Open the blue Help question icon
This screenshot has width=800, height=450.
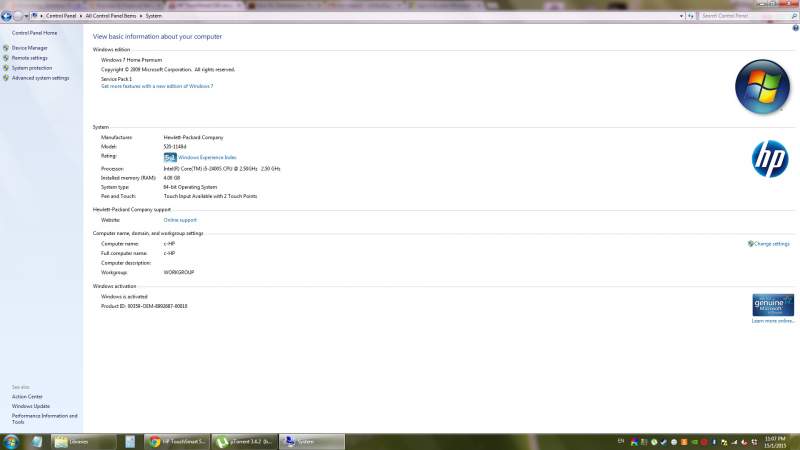pos(795,28)
